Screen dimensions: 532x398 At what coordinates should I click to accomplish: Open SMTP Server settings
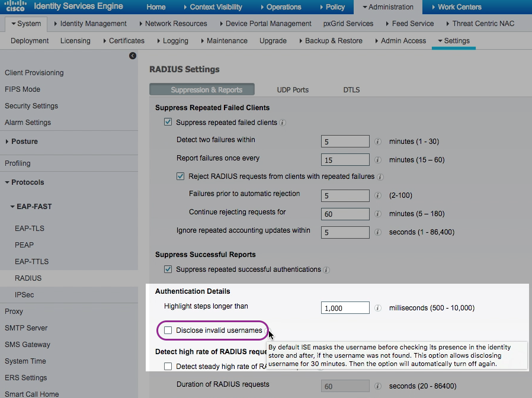coord(26,328)
